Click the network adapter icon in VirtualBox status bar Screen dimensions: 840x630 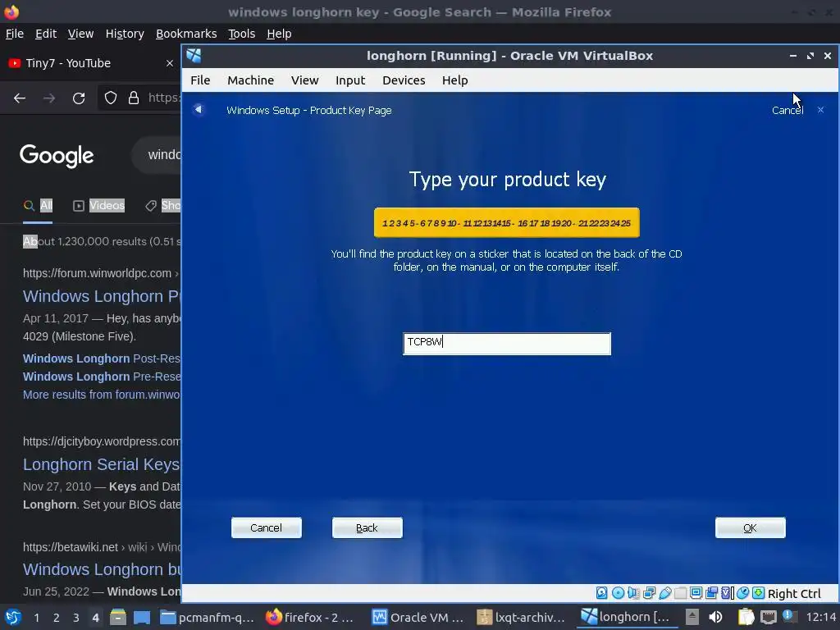[650, 593]
